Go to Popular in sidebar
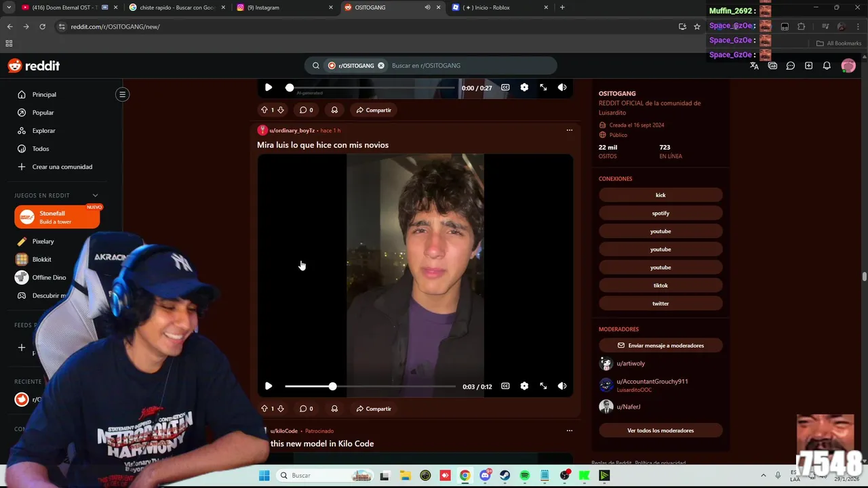This screenshot has height=488, width=868. 43,113
